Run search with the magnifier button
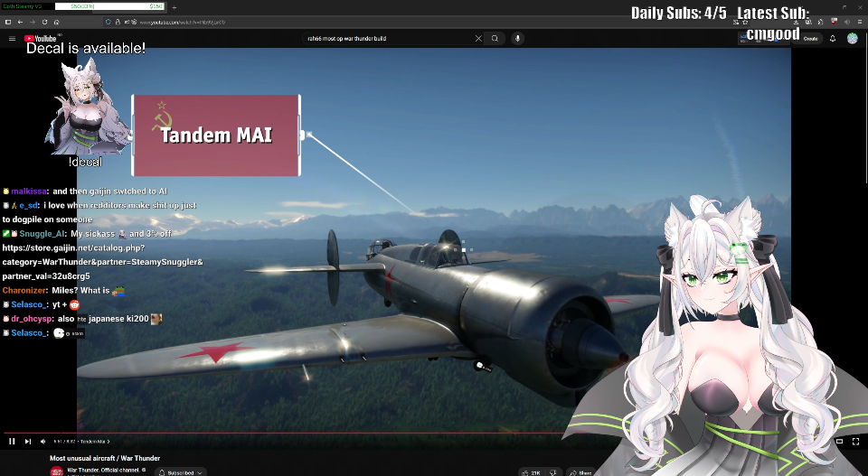Viewport: 868px width, 476px height. pyautogui.click(x=495, y=38)
